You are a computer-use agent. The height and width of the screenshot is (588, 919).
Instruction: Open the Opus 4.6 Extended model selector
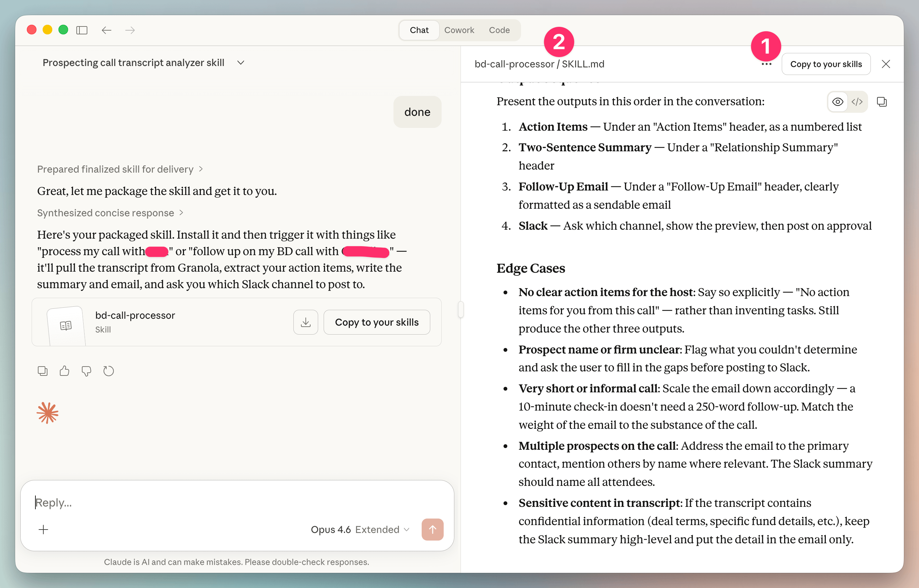point(360,530)
